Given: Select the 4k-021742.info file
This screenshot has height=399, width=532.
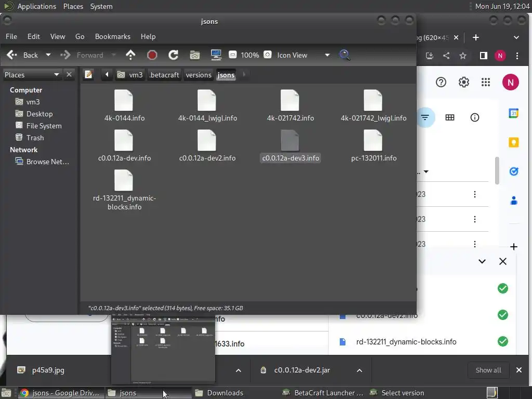Looking at the screenshot, I should point(290,105).
